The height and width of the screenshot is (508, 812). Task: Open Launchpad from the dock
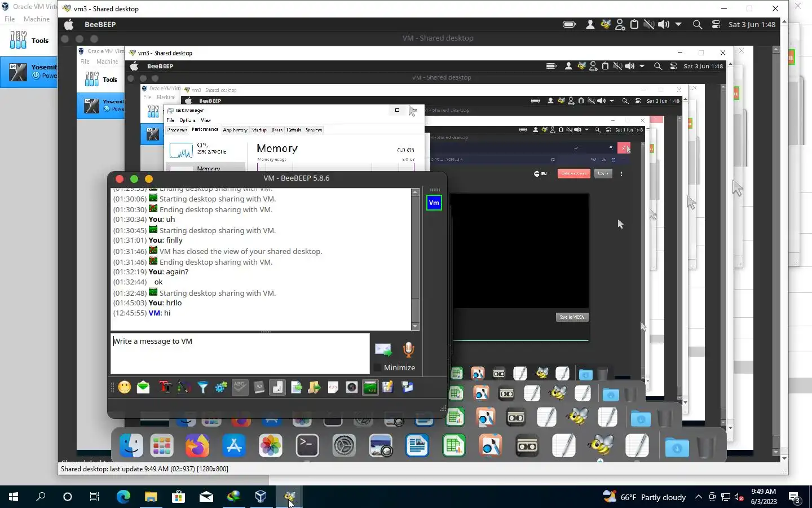pyautogui.click(x=162, y=446)
